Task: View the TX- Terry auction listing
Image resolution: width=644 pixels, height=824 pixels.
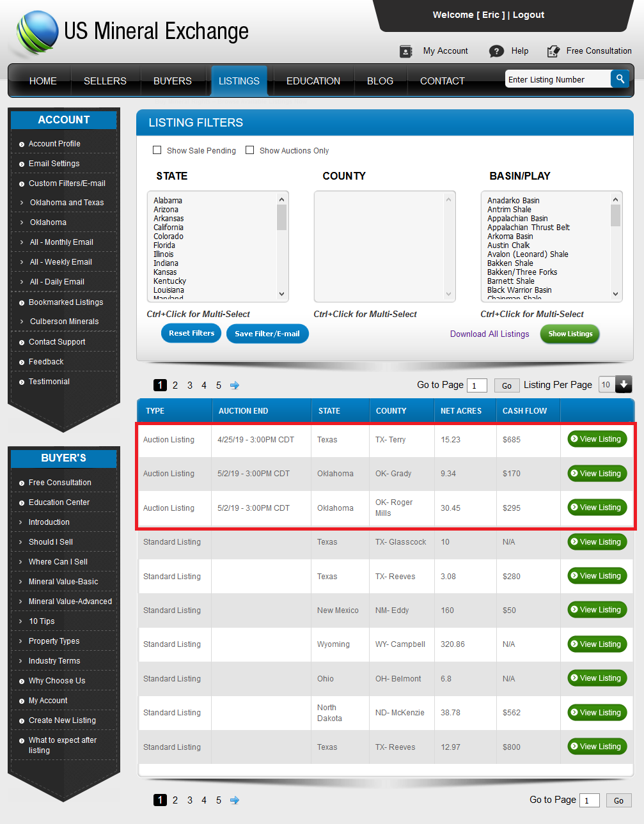Action: pyautogui.click(x=597, y=439)
